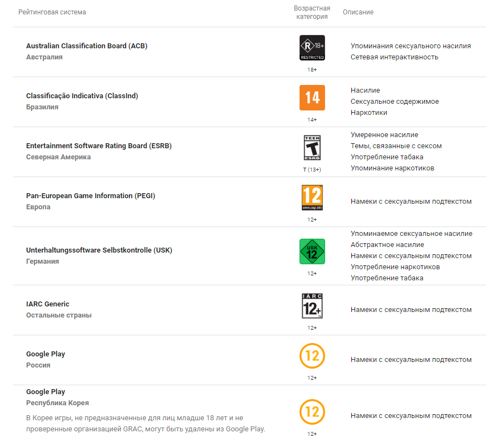Click the T (13+) age label

point(312,169)
